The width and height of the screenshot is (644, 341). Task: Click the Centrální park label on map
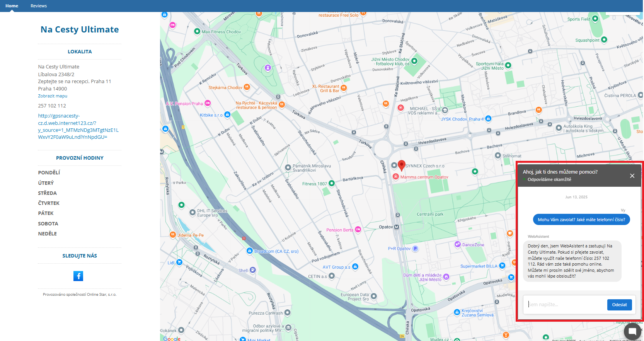430,214
